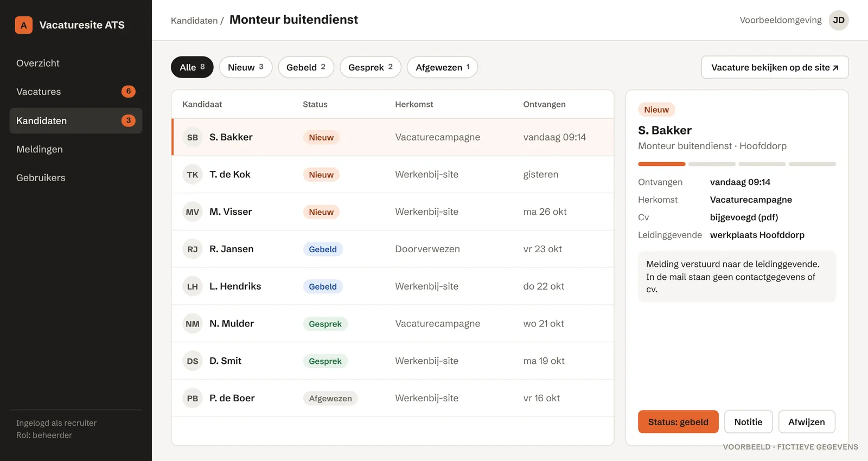This screenshot has height=461, width=868.
Task: Click the 'Monteur buitendienst · Hoofddorp' subtitle
Action: coord(712,146)
